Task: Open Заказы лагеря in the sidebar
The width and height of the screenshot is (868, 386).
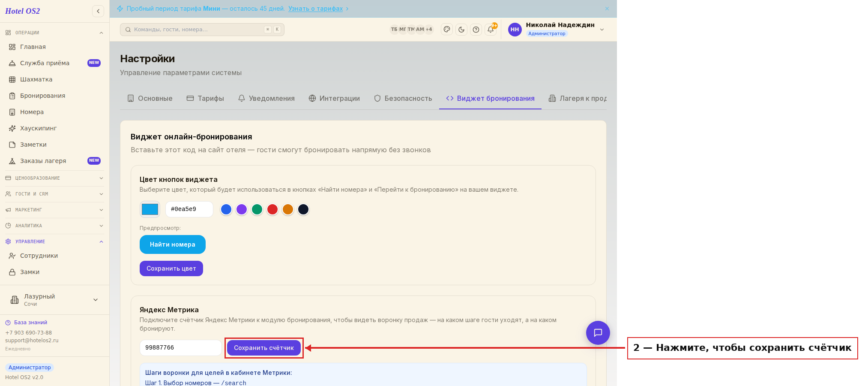Action: 54,161
